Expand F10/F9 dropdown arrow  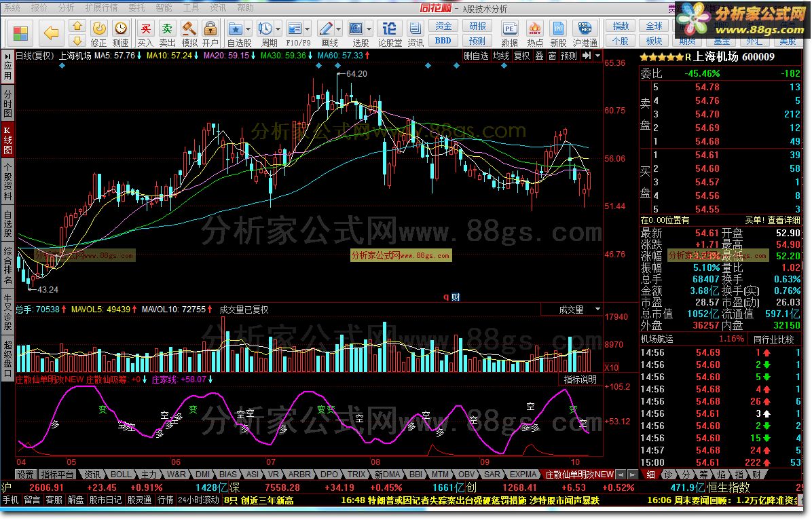click(307, 29)
